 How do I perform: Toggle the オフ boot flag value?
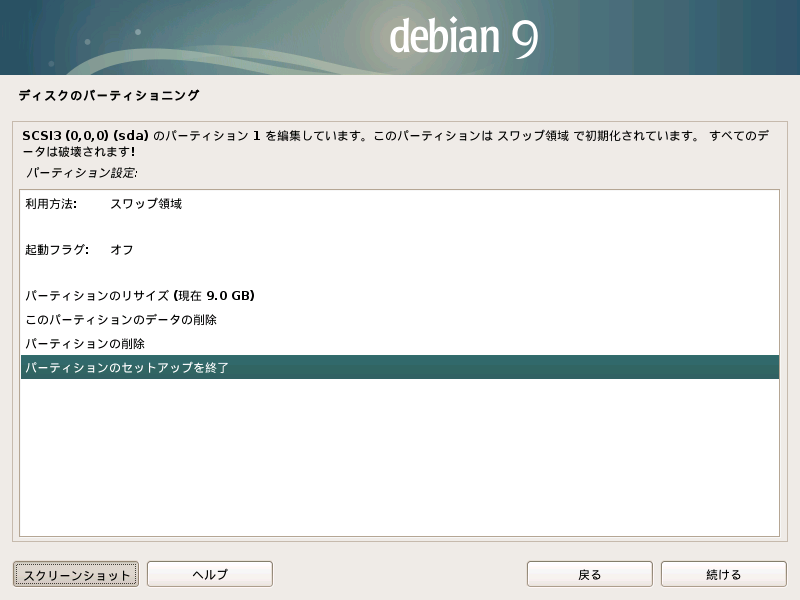tap(122, 249)
